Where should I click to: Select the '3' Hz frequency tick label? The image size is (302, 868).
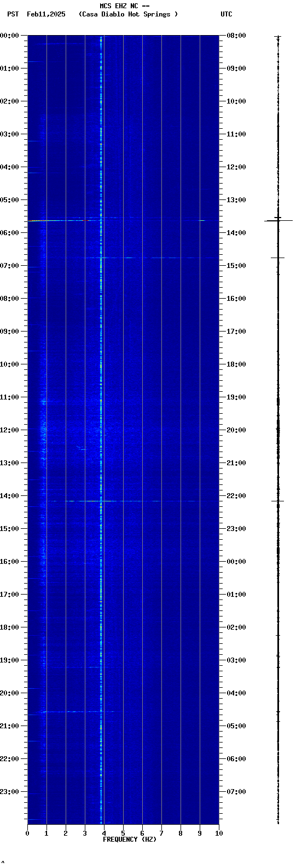tap(85, 833)
